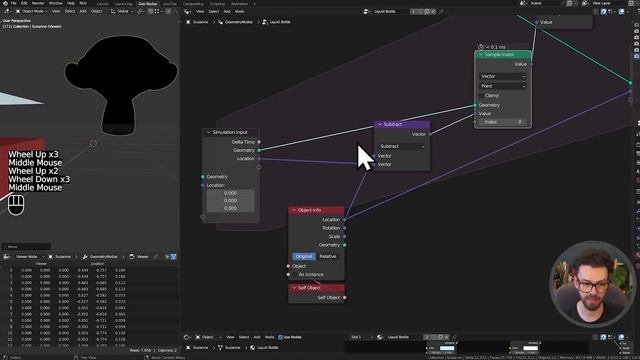Click Geometry output socket of Simulation Input
Screen dimensions: 640x360
(x=259, y=150)
